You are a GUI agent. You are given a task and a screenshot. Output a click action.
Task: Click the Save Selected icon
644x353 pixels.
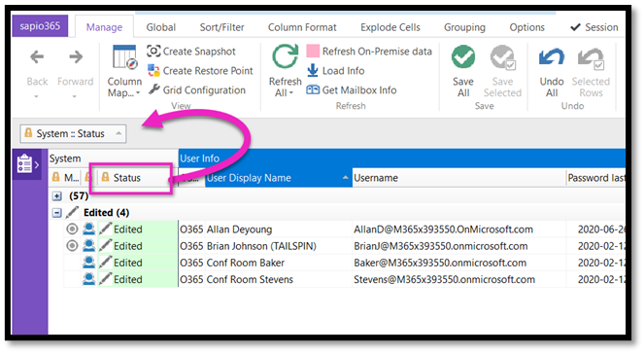click(502, 57)
